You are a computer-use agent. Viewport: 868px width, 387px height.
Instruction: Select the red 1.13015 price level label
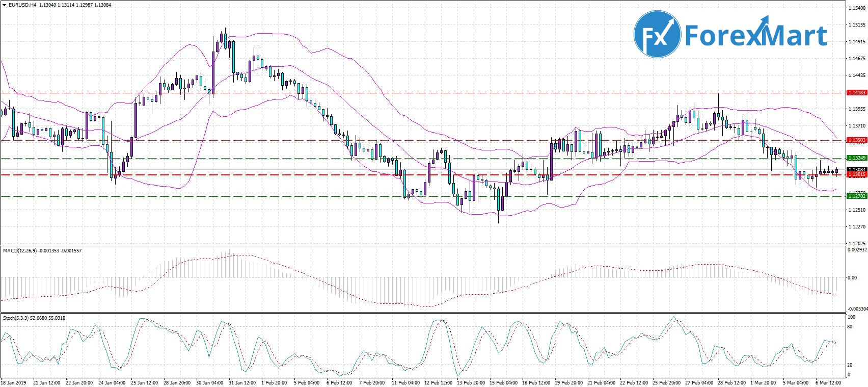[856, 175]
